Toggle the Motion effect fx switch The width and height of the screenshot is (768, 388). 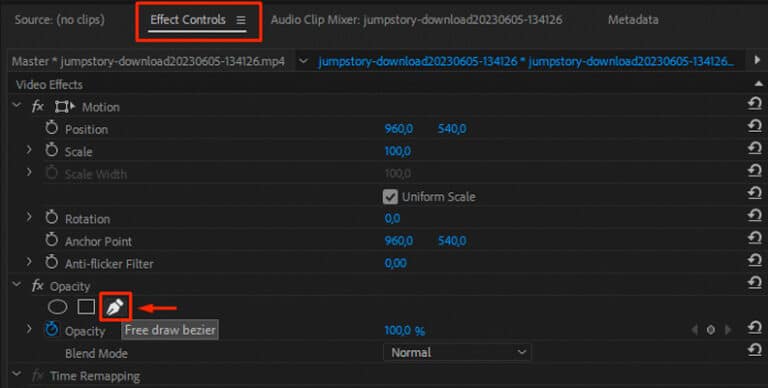pyautogui.click(x=38, y=106)
